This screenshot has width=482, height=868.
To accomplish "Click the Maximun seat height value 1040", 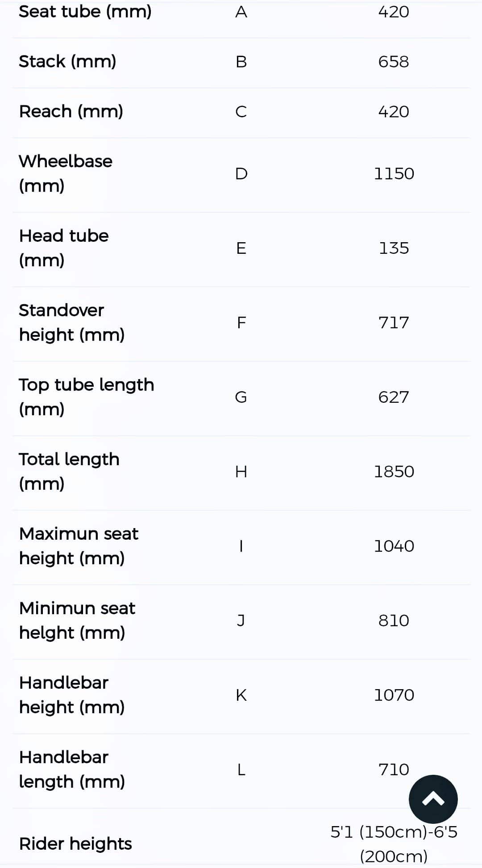I will (394, 546).
